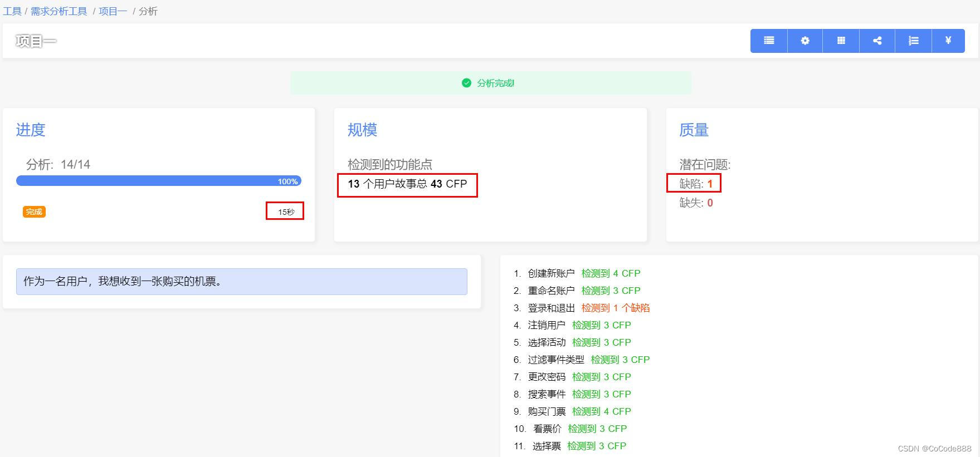Open 登录和退出 row with 1 defect
The image size is (980, 457).
(582, 308)
